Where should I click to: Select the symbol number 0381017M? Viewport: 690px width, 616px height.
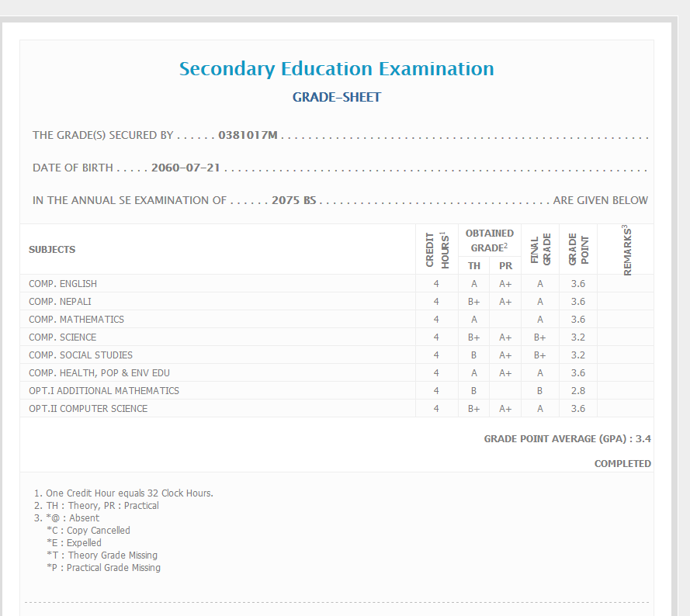[248, 135]
